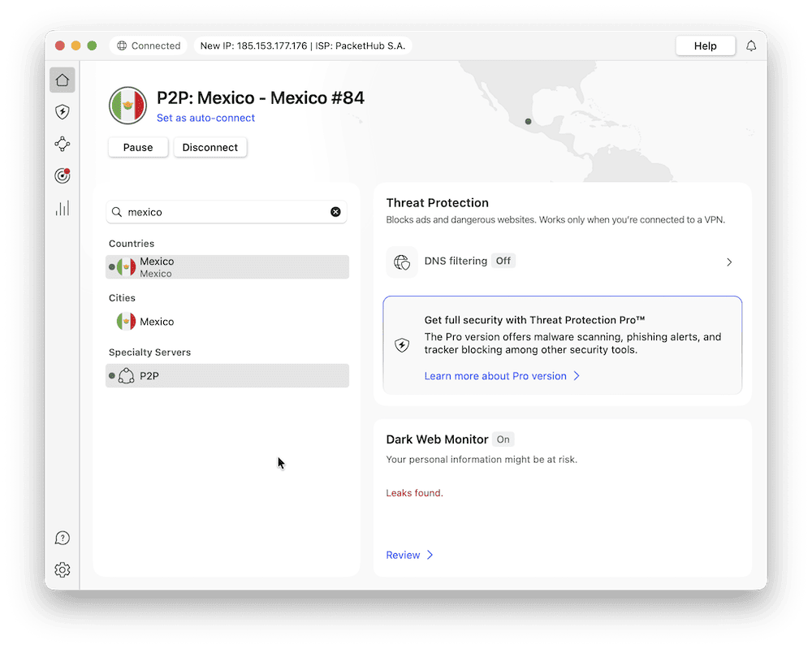Click the notifications bell icon
Screen dimensions: 812x649
point(751,46)
